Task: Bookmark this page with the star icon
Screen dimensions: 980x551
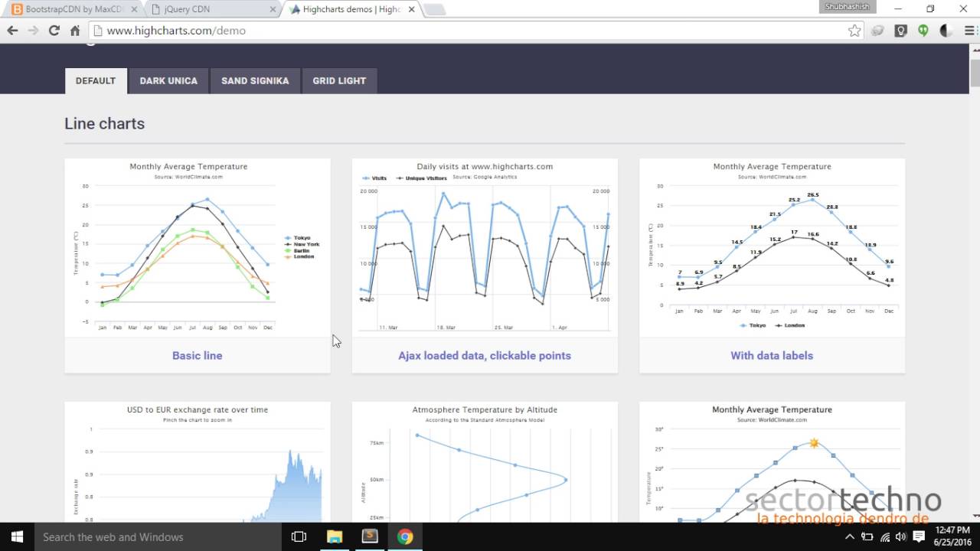Action: (x=854, y=31)
